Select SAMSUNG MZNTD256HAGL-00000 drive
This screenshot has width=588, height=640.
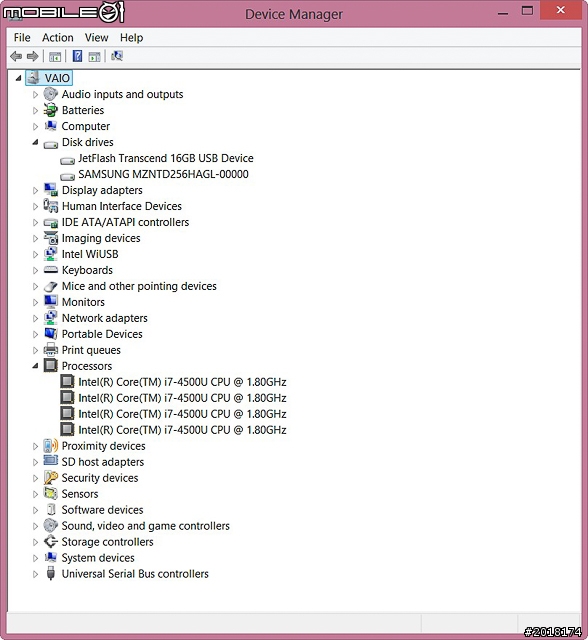click(x=163, y=174)
